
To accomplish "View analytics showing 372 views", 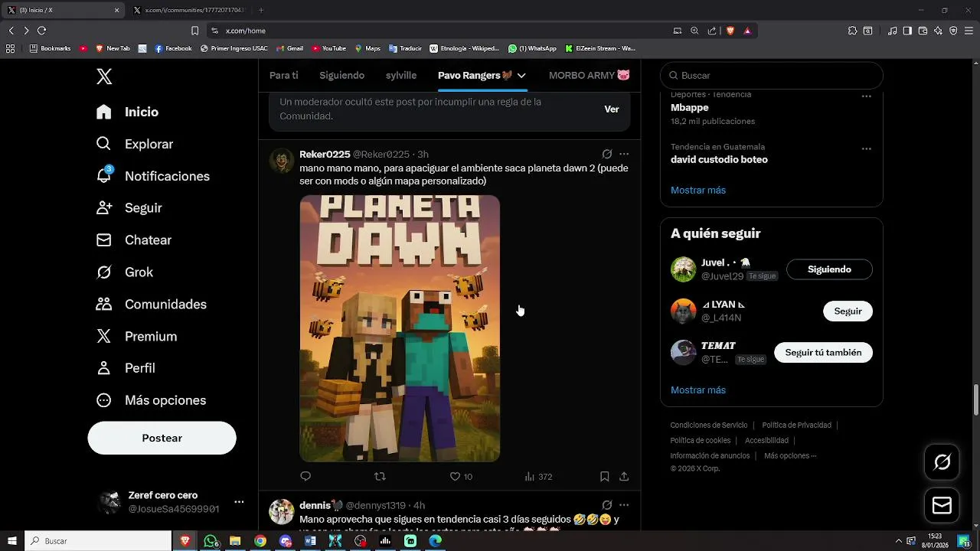I will click(538, 476).
